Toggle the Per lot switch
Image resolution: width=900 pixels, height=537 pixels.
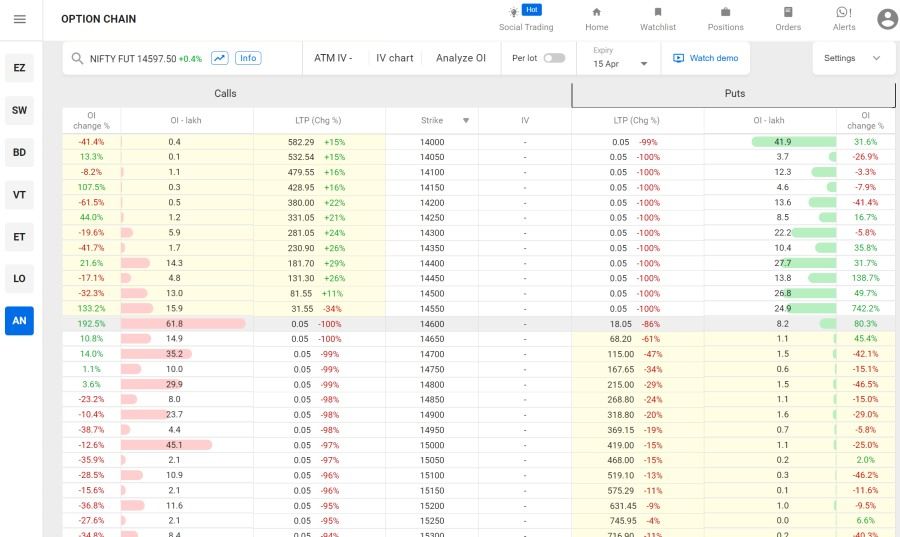(553, 58)
